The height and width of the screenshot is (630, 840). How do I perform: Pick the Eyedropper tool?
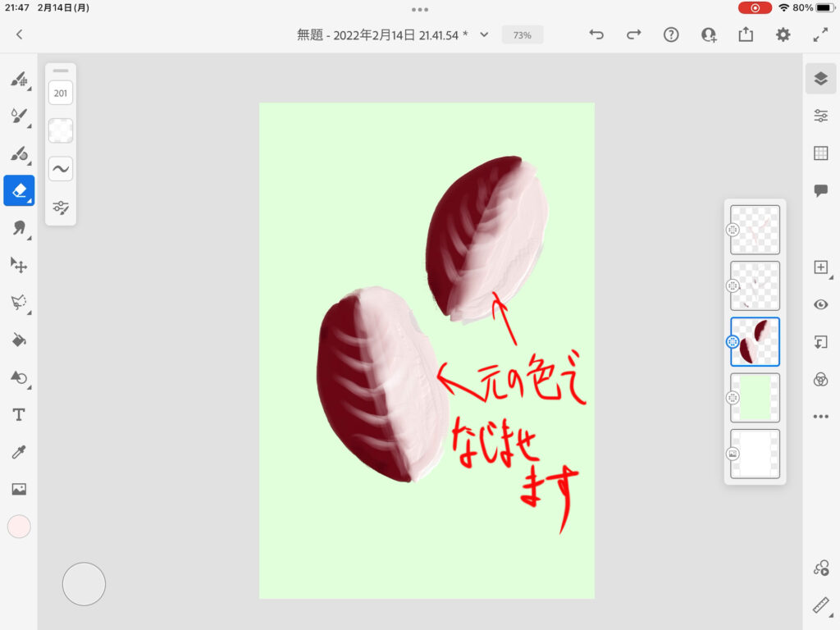pyautogui.click(x=19, y=452)
